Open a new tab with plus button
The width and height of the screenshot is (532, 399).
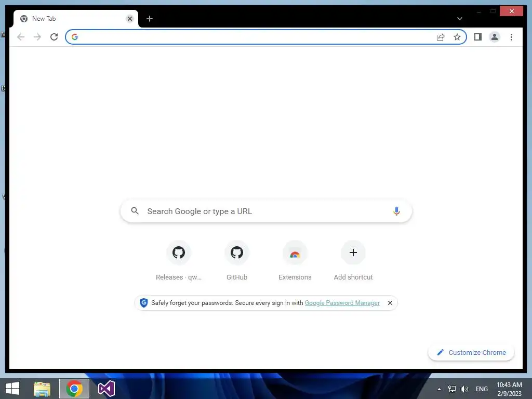point(149,19)
